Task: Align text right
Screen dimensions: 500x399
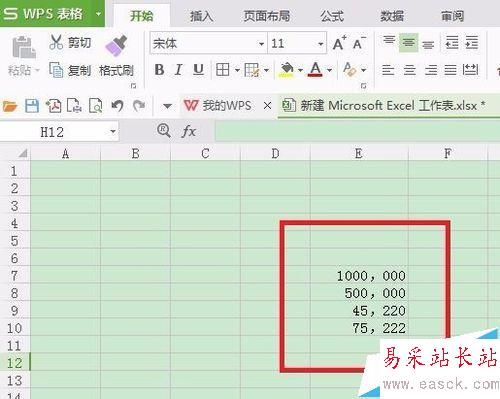Action: (430, 70)
